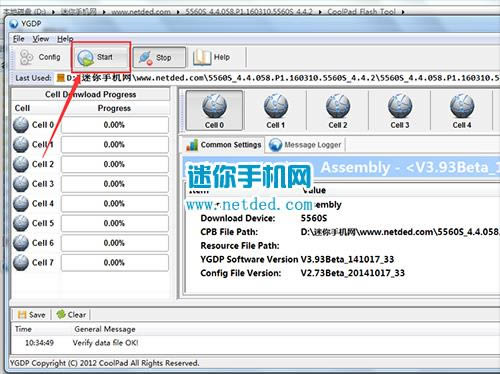Select the Cell 2 globe button

[338, 110]
